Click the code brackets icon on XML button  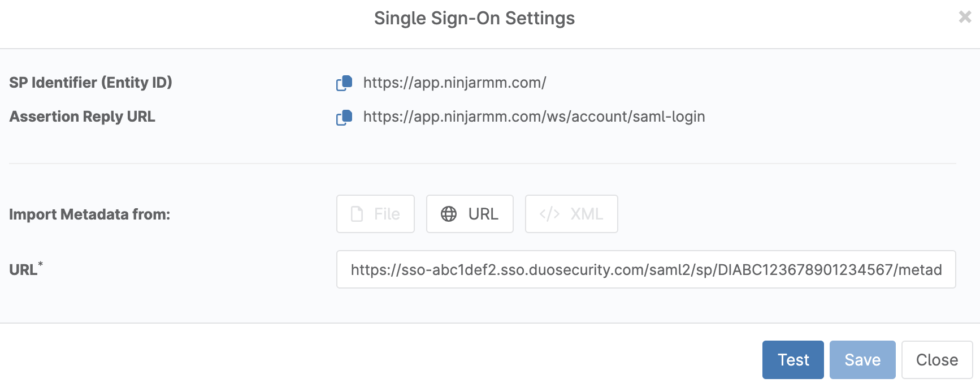coord(550,214)
